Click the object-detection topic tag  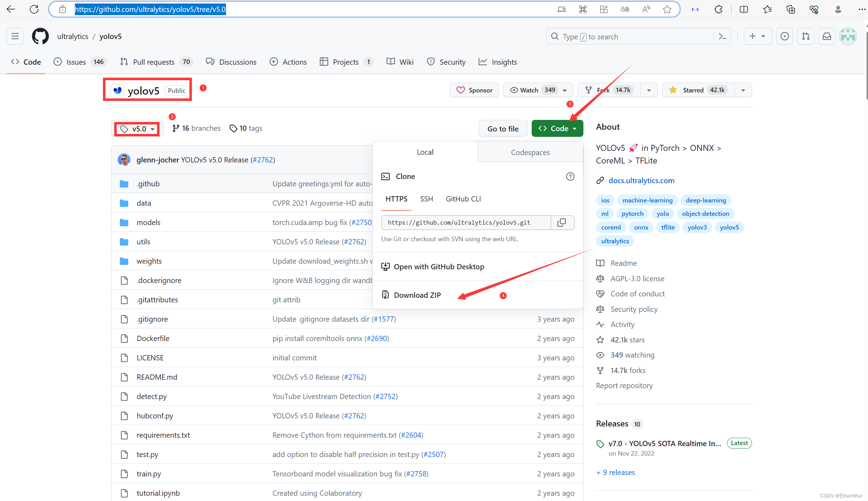click(x=705, y=214)
